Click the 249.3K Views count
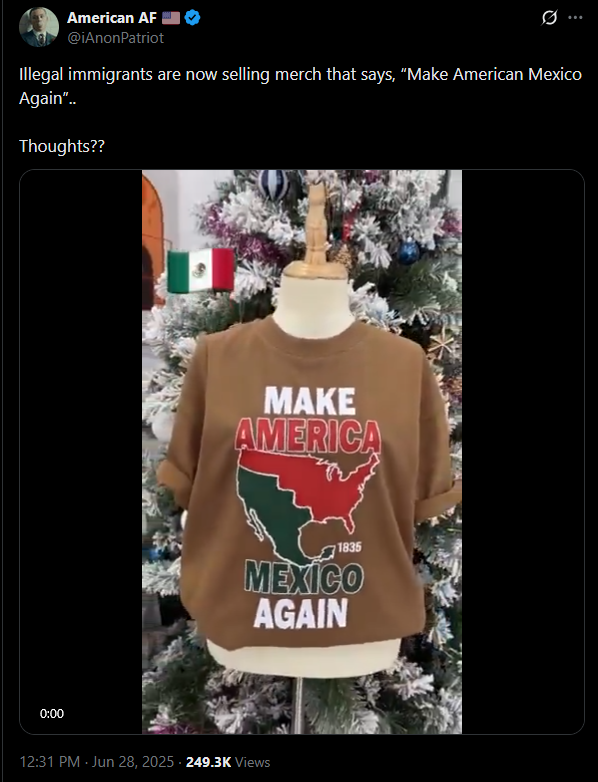The height and width of the screenshot is (782, 598). coord(228,762)
